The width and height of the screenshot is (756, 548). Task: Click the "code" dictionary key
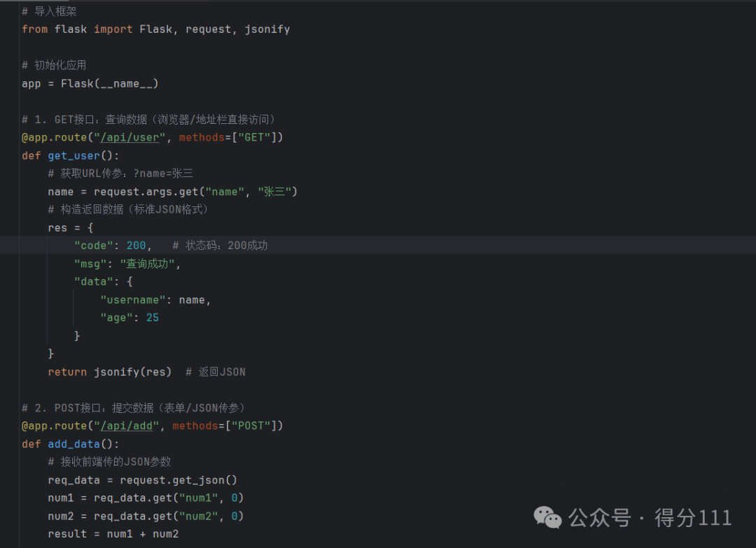coord(94,246)
